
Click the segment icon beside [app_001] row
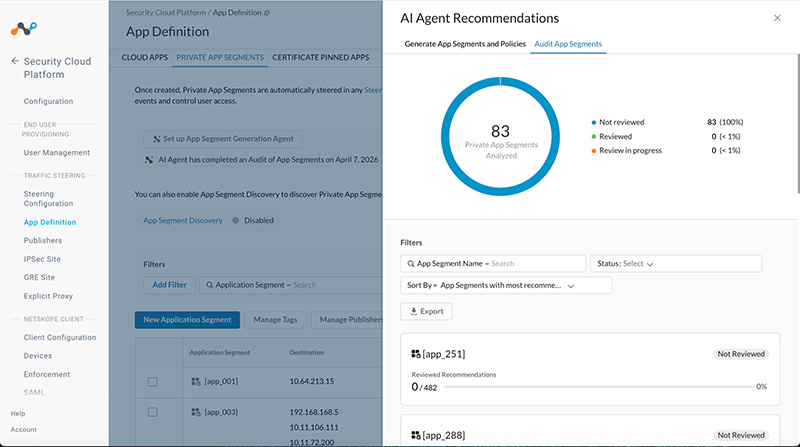point(195,381)
